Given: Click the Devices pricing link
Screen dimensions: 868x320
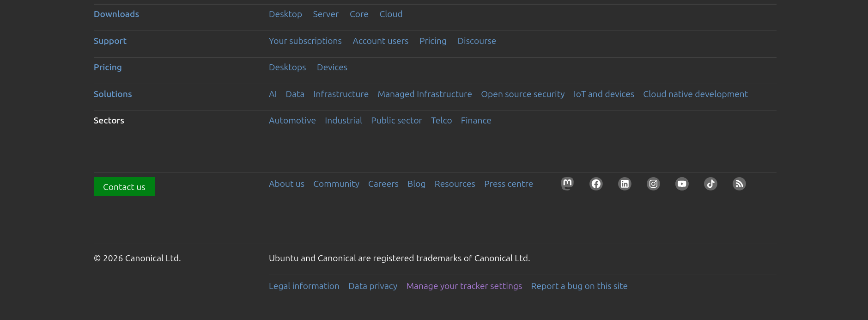Looking at the screenshot, I should (x=332, y=68).
